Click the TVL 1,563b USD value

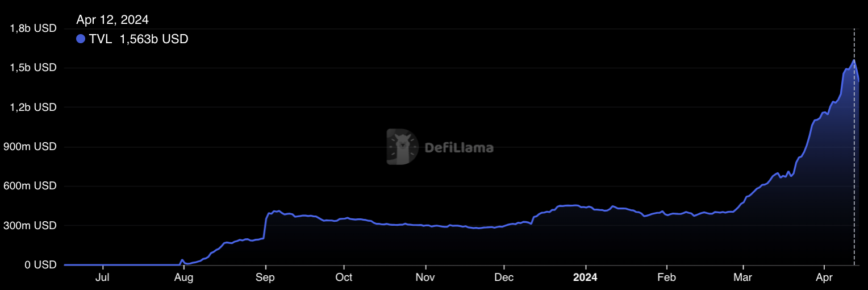[x=153, y=39]
